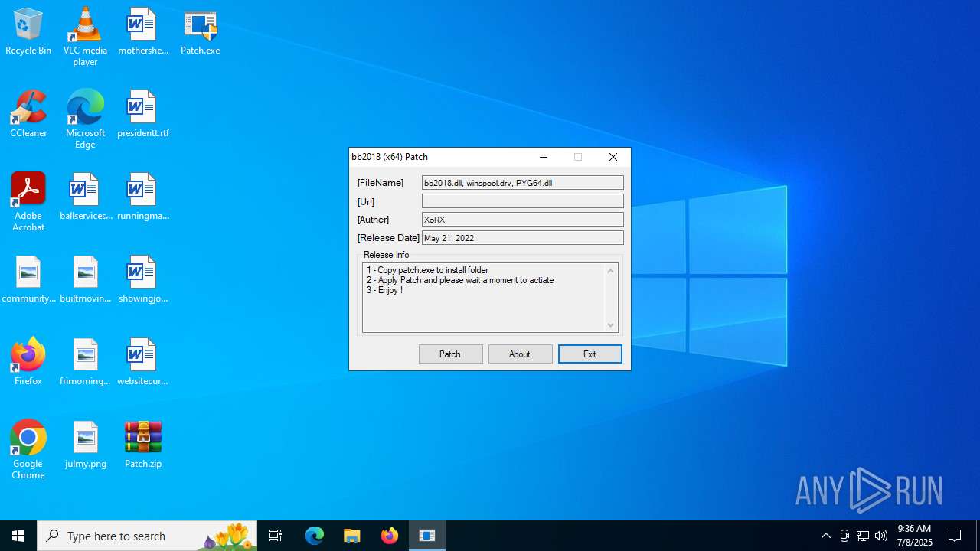Click the taskbar search box
The width and height of the screenshot is (980, 551).
[147, 536]
